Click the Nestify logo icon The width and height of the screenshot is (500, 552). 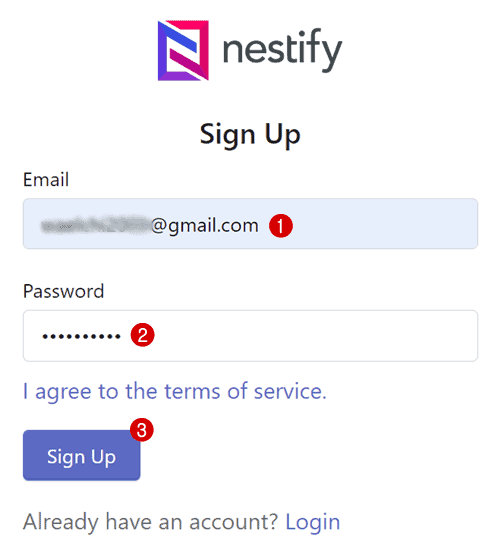click(x=183, y=50)
